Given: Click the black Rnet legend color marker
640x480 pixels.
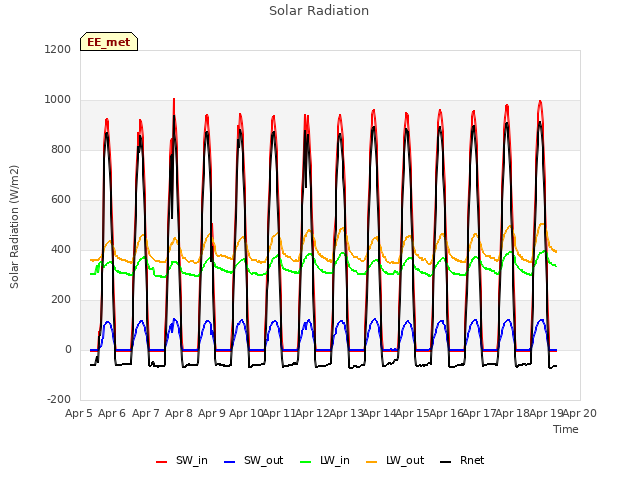Looking at the screenshot, I should (445, 462).
